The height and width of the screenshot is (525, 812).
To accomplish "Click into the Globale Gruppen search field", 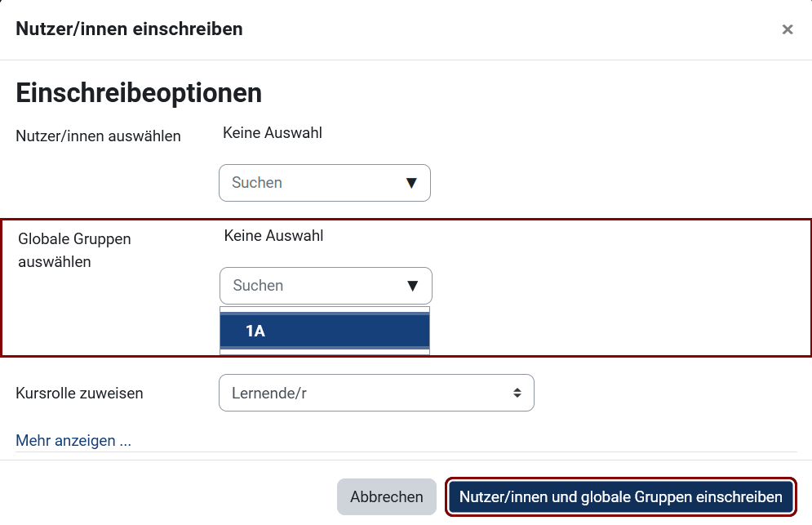I will pyautogui.click(x=302, y=286).
